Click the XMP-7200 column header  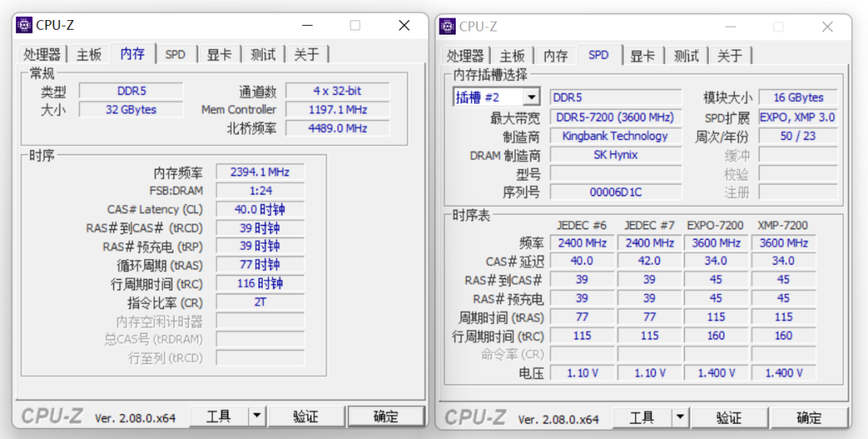point(784,225)
